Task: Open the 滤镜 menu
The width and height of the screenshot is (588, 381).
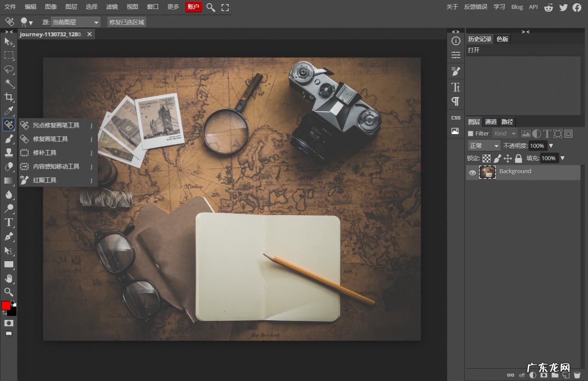Action: pos(112,7)
